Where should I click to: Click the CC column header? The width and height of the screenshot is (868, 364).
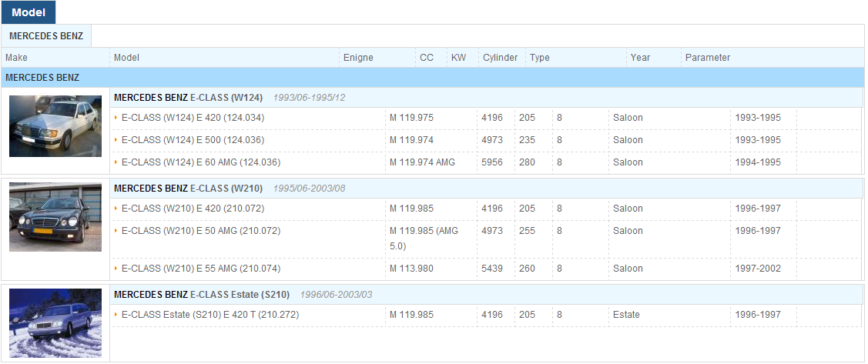point(426,58)
